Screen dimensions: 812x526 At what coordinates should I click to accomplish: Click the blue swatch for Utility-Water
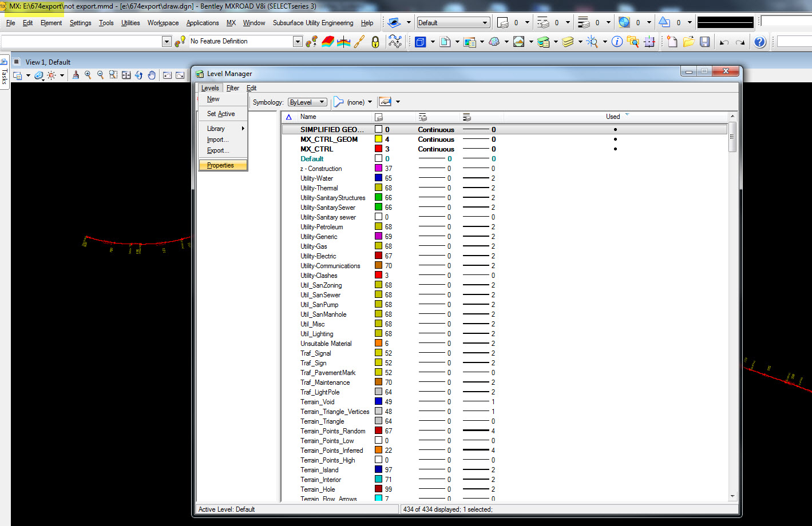[378, 178]
